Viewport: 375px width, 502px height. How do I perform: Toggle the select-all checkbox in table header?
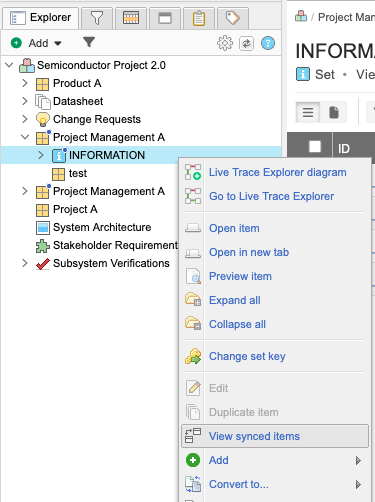(315, 146)
